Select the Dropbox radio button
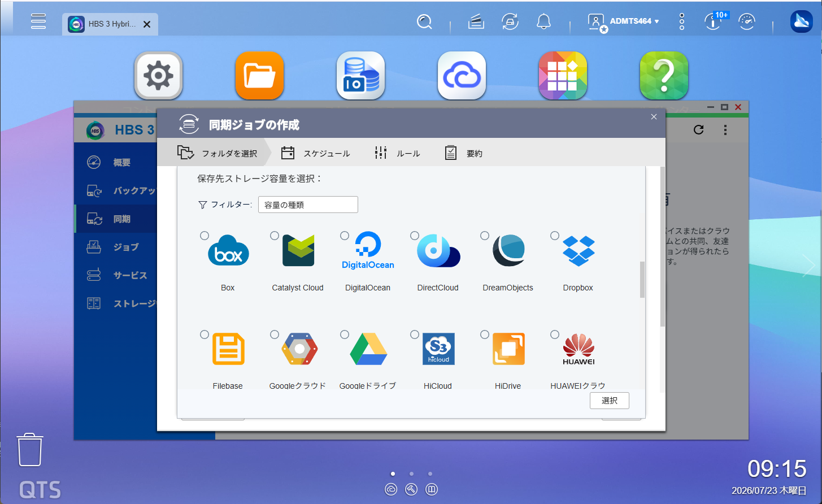The width and height of the screenshot is (822, 504). click(555, 236)
